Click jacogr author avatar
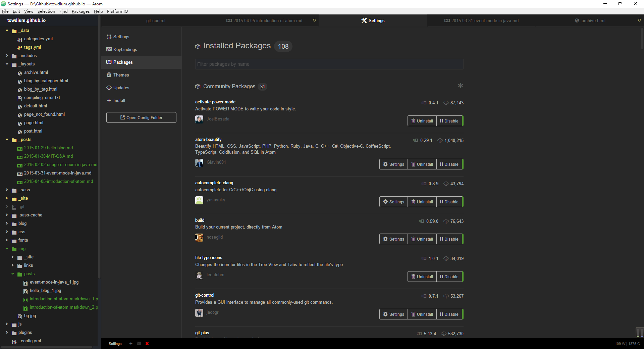644x349 pixels. tap(199, 312)
